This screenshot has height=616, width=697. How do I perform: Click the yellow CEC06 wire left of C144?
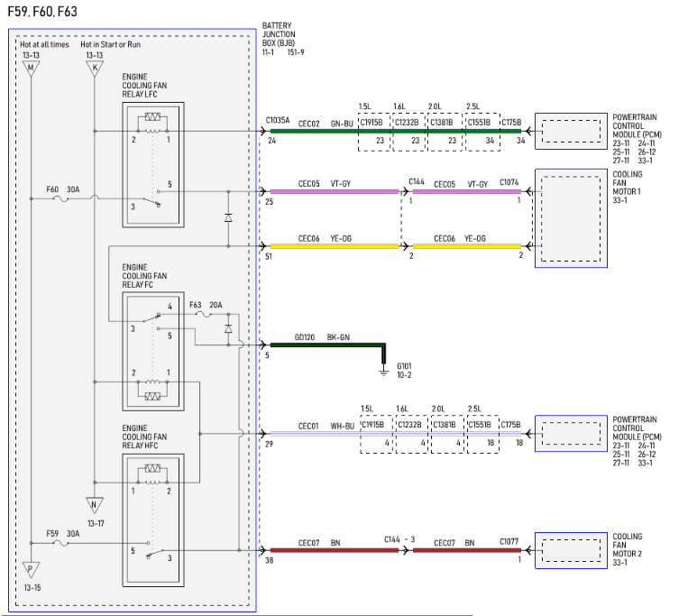click(x=335, y=246)
